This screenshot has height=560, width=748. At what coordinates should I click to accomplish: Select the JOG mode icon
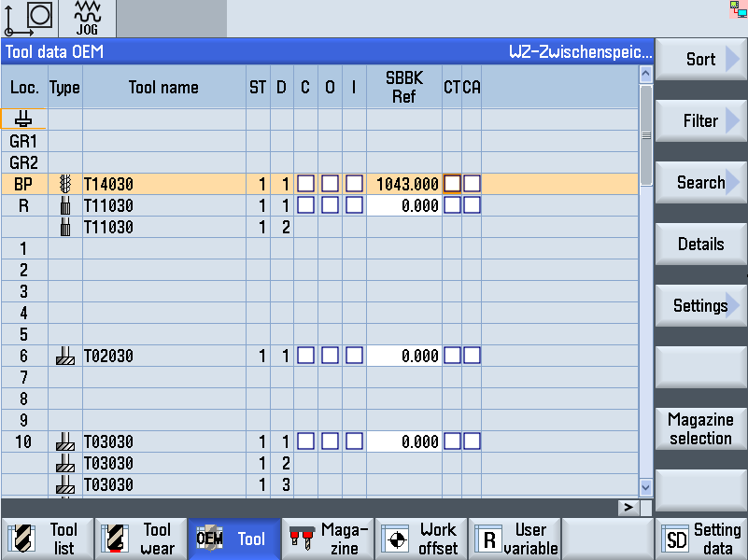(x=87, y=17)
